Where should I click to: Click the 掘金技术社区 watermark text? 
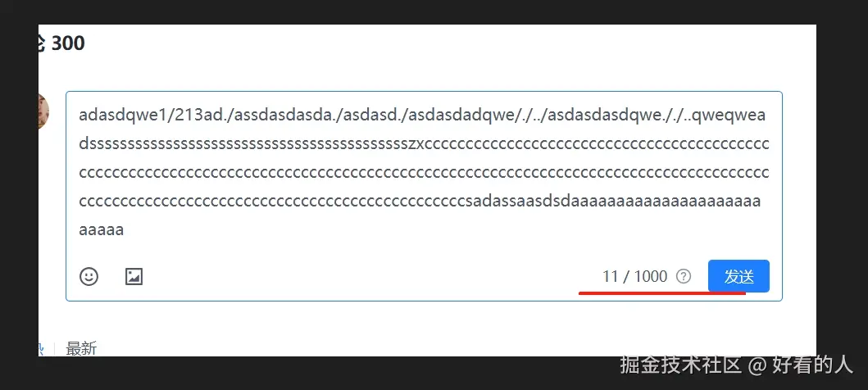680,365
